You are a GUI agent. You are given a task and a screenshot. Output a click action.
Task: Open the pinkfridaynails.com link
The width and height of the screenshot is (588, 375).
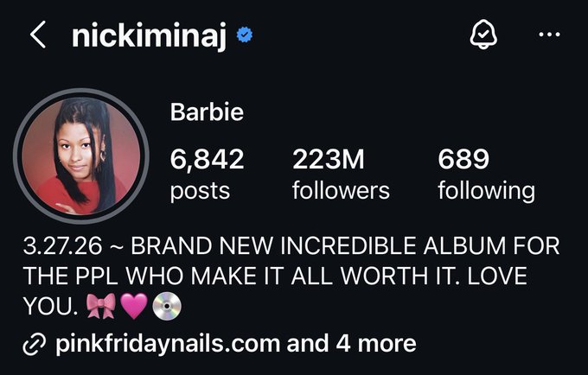168,344
